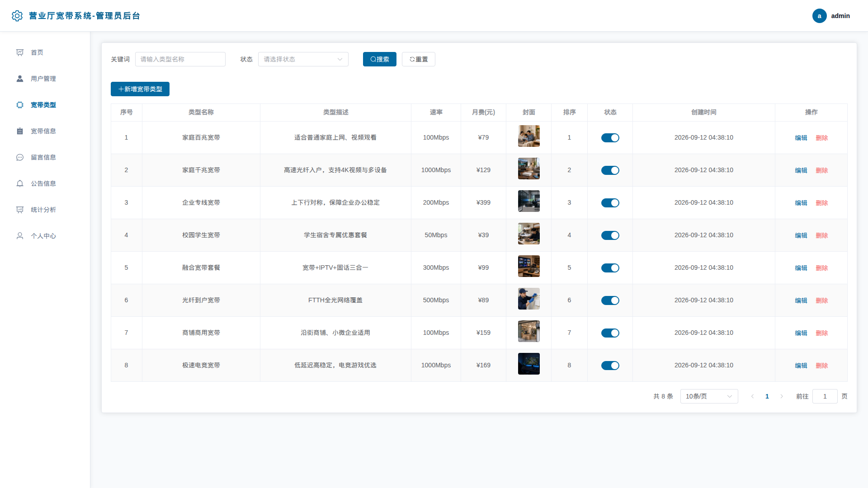The image size is (868, 488).
Task: Click the 宽带信息 clipboard icon
Action: point(20,131)
